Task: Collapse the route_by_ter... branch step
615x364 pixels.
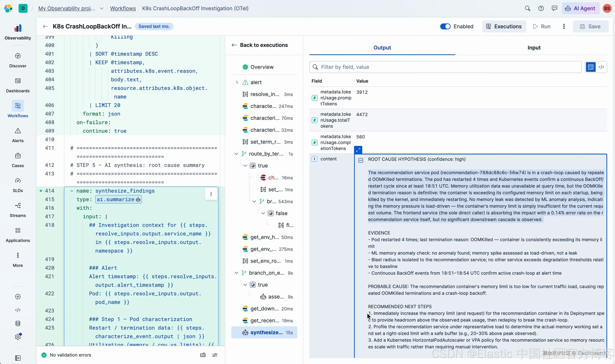Action: tap(236, 154)
